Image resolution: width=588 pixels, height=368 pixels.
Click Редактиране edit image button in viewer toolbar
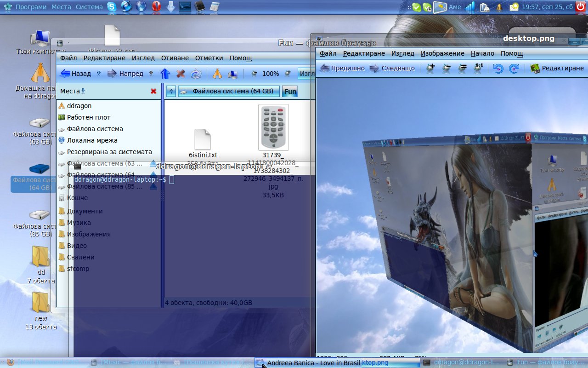click(557, 68)
